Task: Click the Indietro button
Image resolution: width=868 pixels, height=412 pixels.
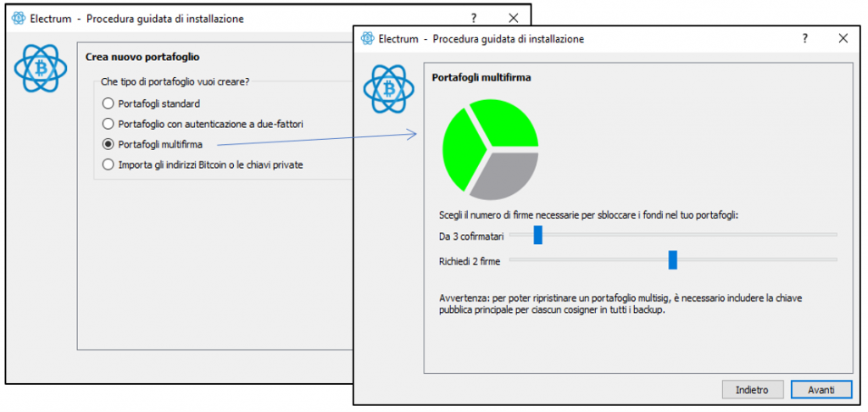Action: [752, 389]
